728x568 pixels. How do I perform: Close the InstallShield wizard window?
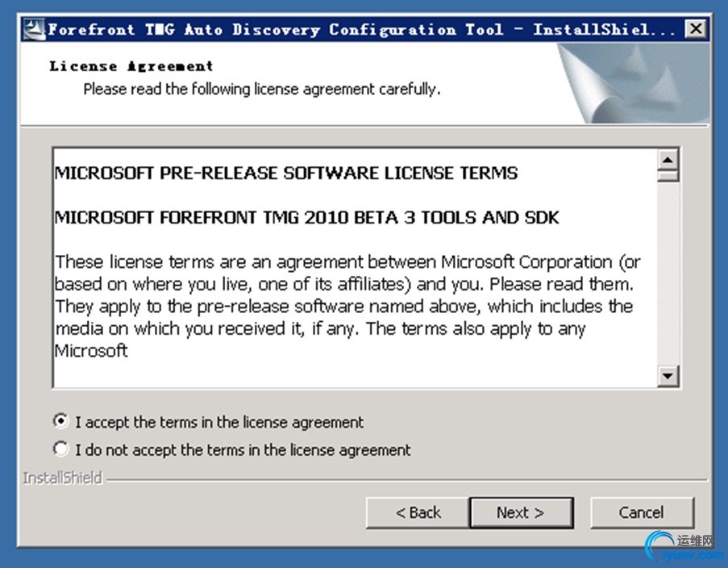click(695, 30)
